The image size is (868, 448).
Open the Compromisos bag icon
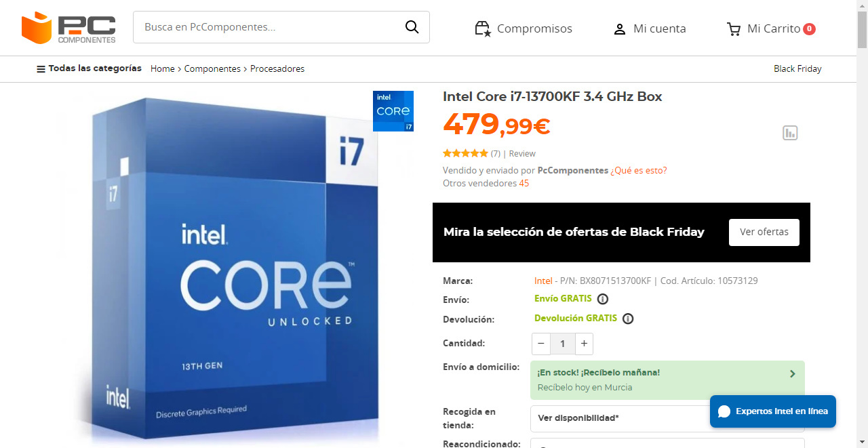tap(483, 28)
